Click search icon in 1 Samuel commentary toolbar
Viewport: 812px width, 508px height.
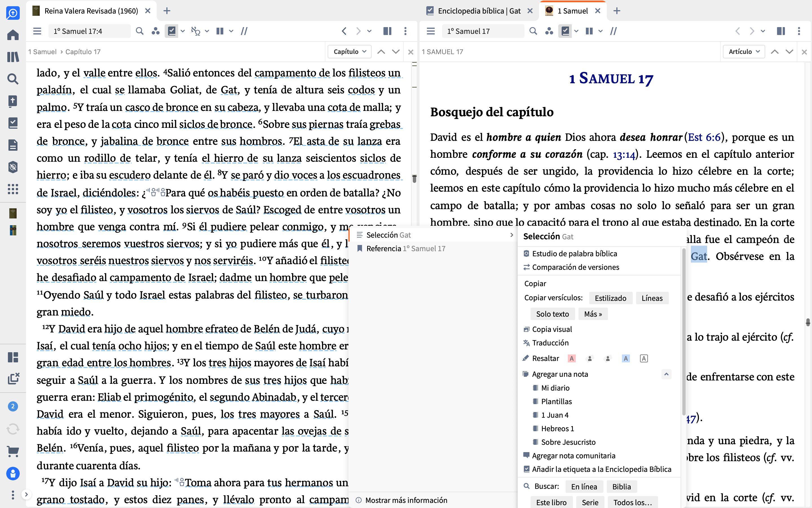point(533,31)
